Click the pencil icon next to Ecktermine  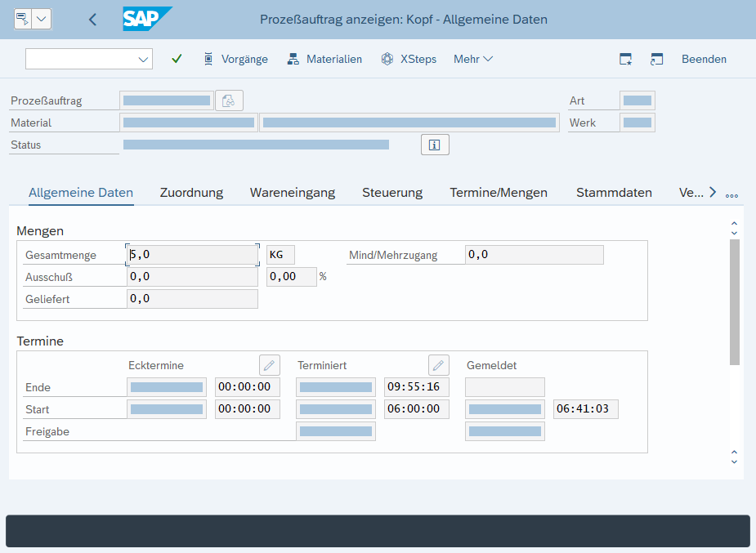269,365
